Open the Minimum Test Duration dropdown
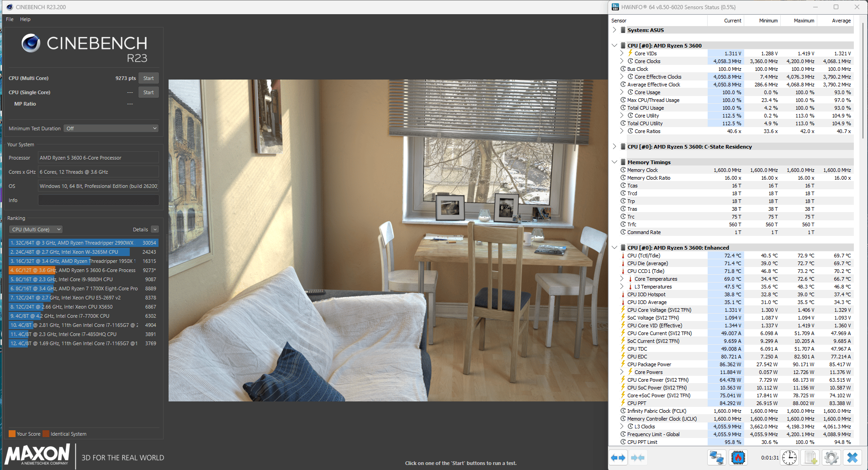This screenshot has width=868, height=470. pos(111,128)
